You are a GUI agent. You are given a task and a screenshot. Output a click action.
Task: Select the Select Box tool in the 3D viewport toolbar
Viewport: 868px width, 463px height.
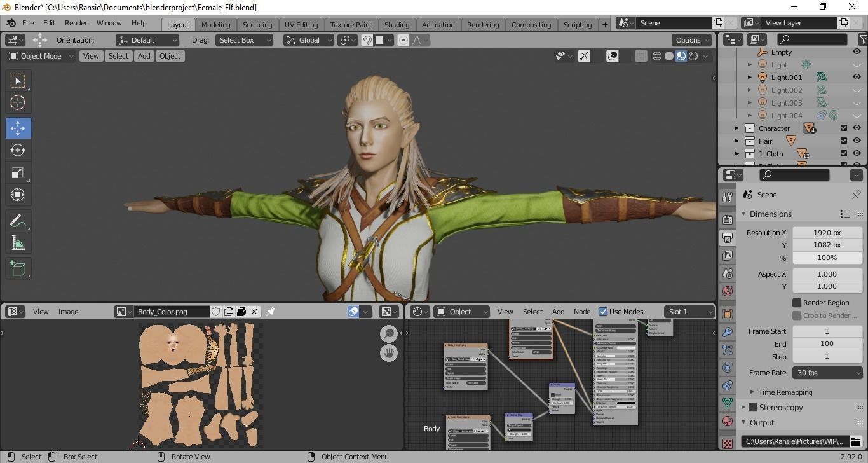click(x=18, y=81)
